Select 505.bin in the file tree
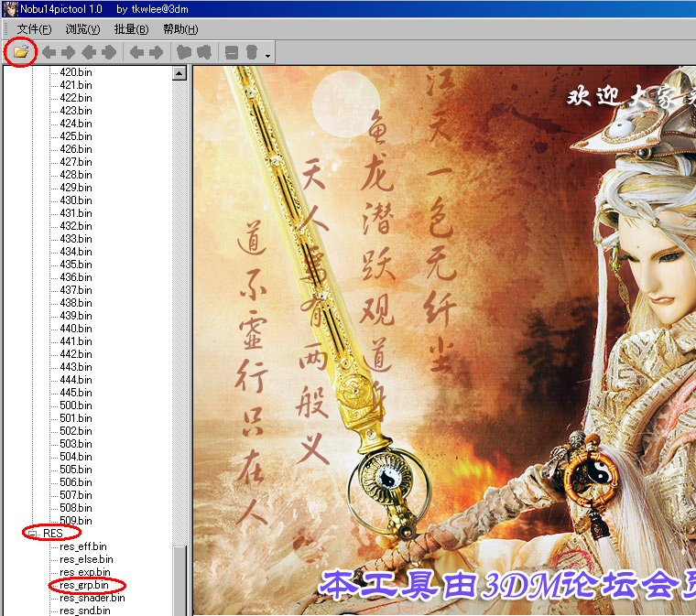 [x=76, y=470]
